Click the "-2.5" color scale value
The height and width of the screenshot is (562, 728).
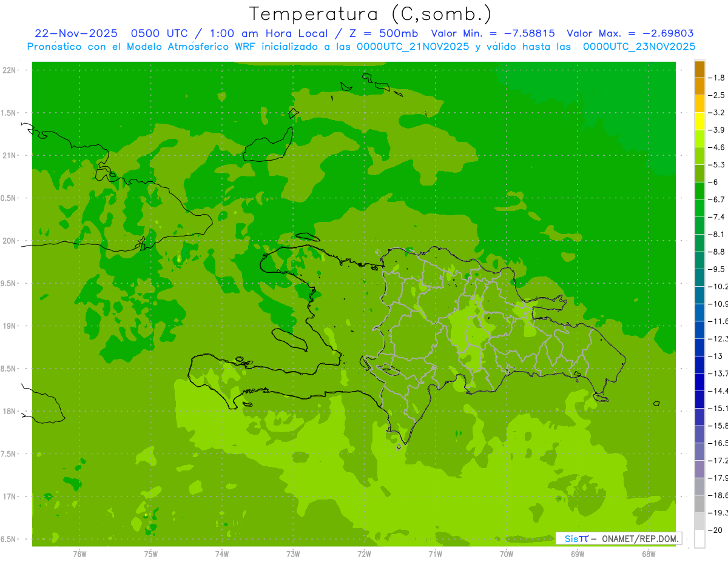tap(718, 95)
